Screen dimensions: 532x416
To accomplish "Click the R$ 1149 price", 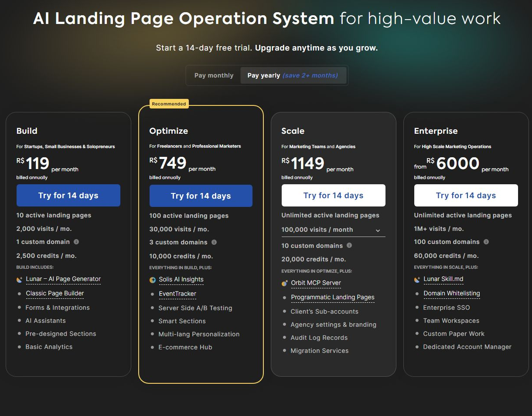I will [303, 164].
